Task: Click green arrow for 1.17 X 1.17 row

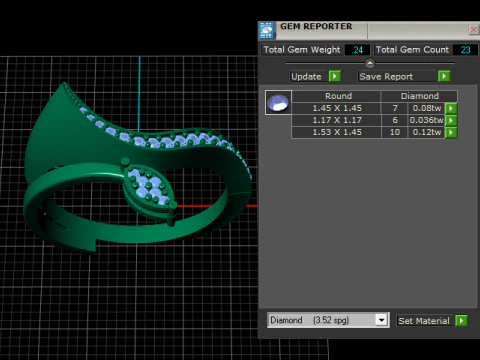Action: [451, 120]
